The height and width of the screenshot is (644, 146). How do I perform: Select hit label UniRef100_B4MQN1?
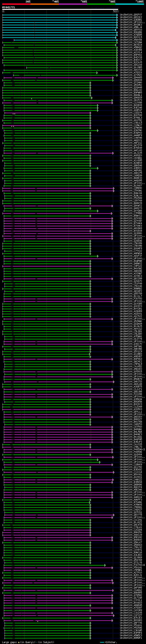pyautogui.click(x=131, y=429)
